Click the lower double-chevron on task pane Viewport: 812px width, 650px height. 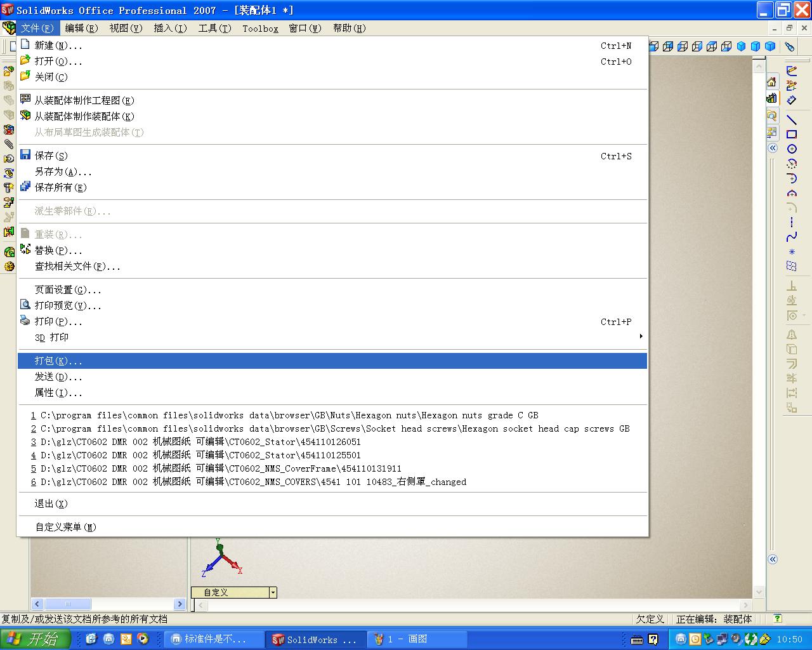point(773,559)
